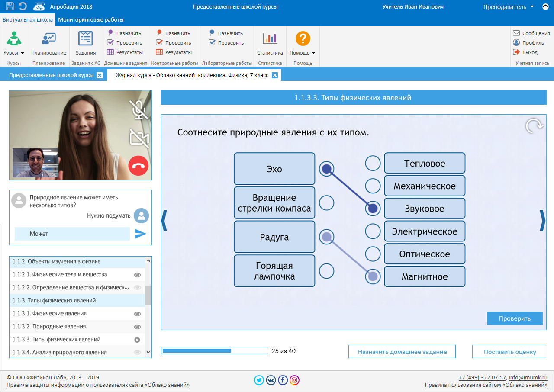Switch to Мониторинговые работы ribbon tab

tap(91, 19)
